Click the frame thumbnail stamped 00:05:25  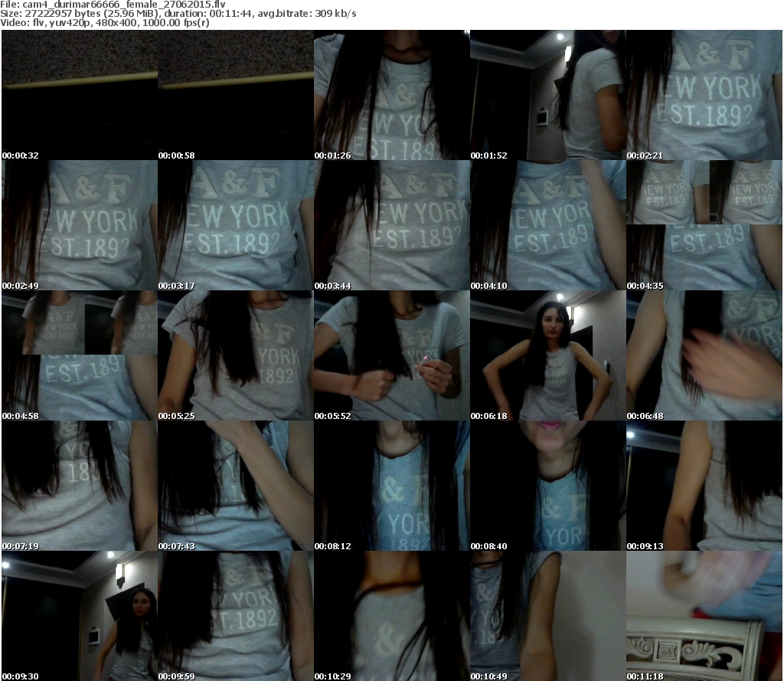236,355
